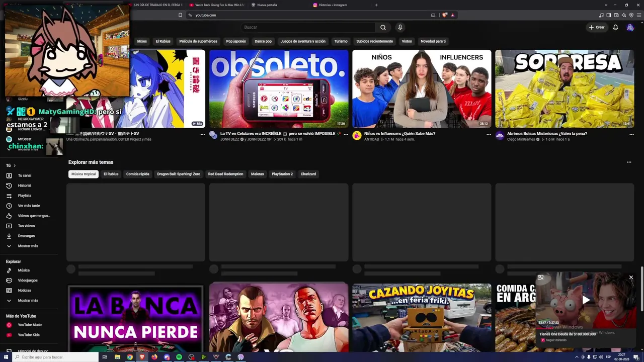The image size is (644, 362).
Task: Open options menu for Niños vs Influencers video
Action: [x=489, y=134]
